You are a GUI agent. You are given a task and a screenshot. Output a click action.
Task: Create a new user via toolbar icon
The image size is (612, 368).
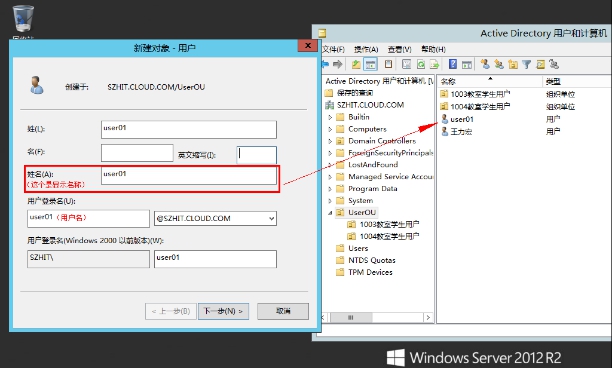point(485,64)
